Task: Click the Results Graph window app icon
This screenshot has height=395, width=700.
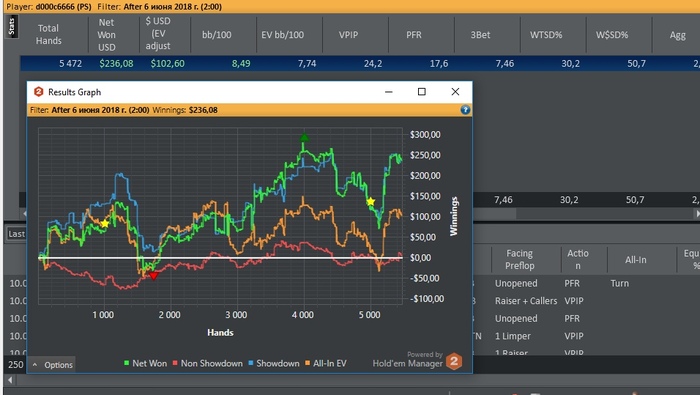Action: pos(39,92)
